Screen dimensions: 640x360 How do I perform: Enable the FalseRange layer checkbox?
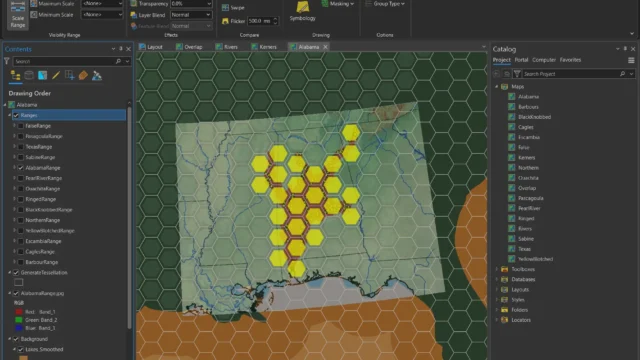20,126
